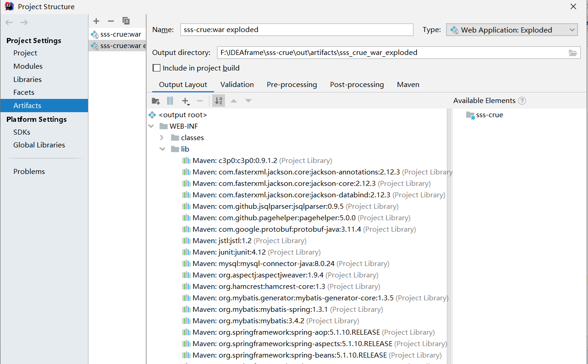Collapse the WEB-INF folder
This screenshot has height=364, width=588.
click(151, 126)
